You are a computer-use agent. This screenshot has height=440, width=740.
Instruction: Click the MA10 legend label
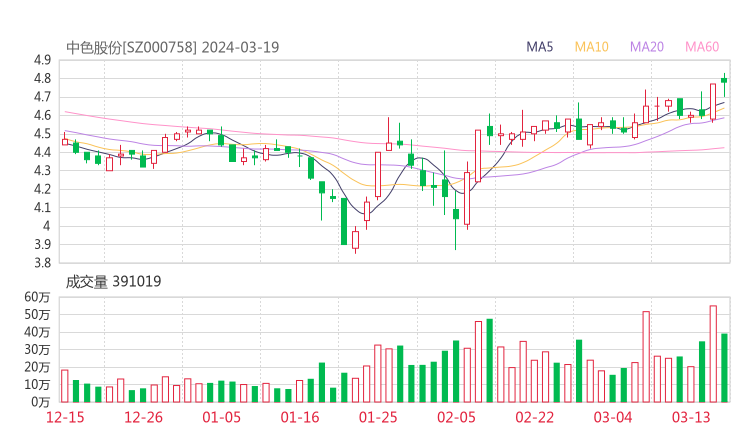591,47
